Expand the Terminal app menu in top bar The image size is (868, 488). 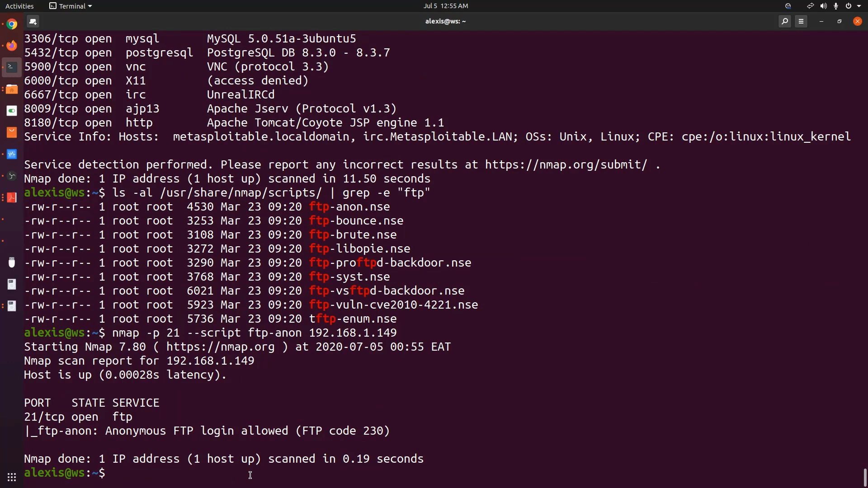tap(70, 6)
